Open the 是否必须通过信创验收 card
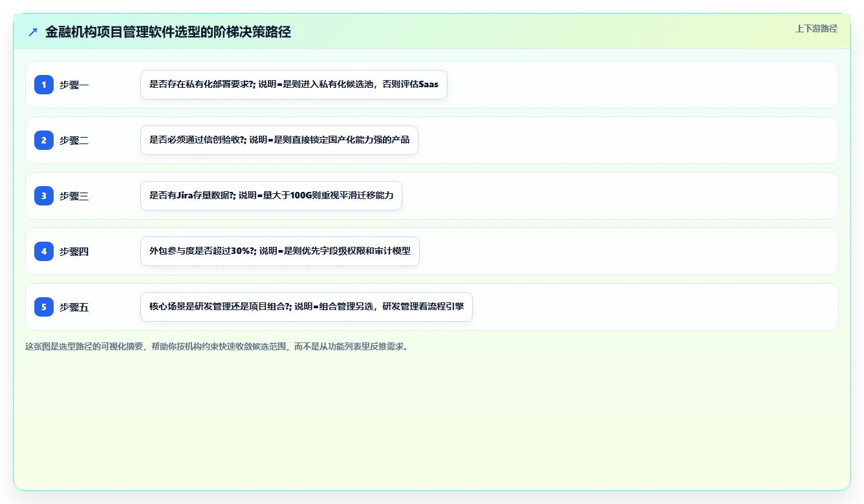 [x=279, y=140]
